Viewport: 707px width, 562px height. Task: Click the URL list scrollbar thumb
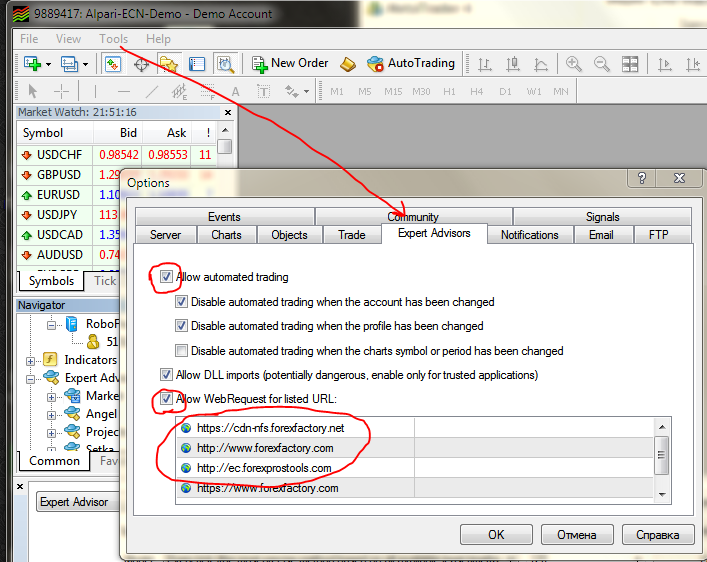(661, 455)
